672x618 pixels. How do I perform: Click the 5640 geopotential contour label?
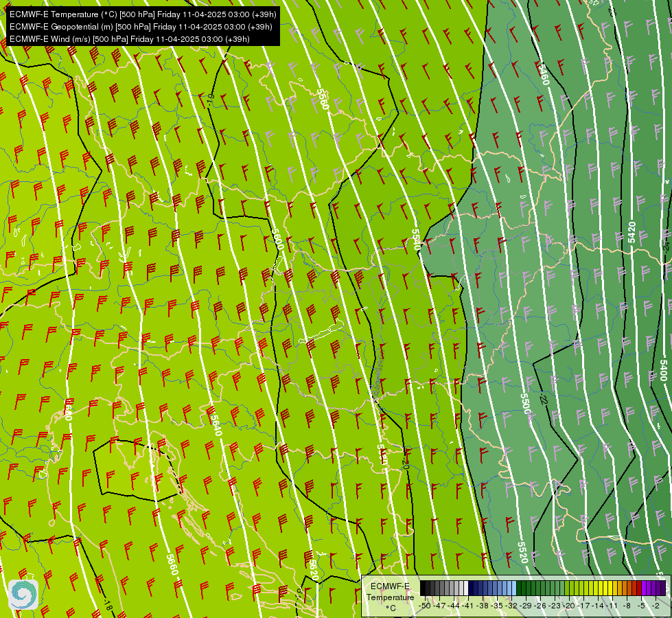point(216,426)
